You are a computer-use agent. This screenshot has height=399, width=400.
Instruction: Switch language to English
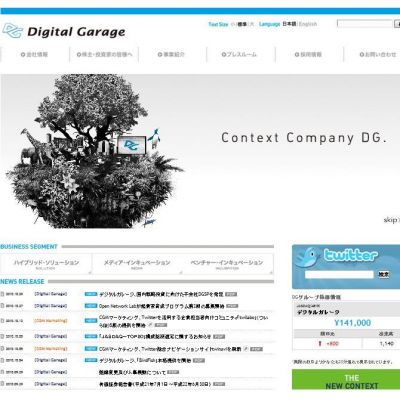308,24
